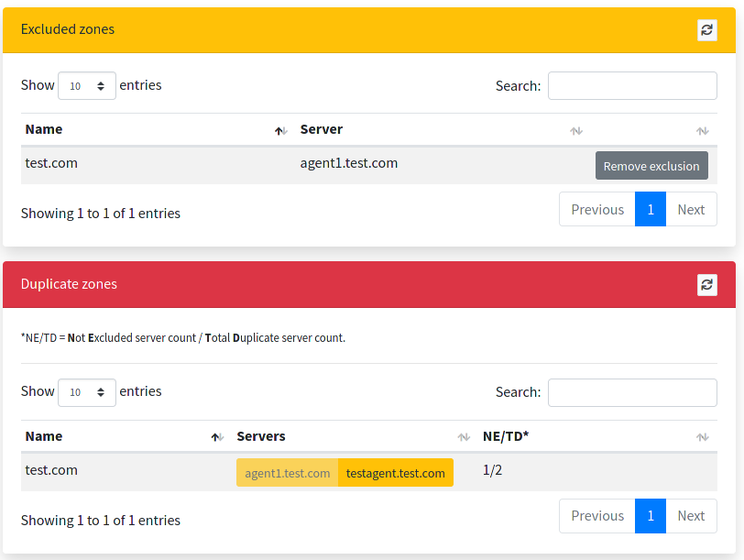The image size is (744, 560).
Task: Refresh the Duplicate zones panel
Action: pos(706,284)
